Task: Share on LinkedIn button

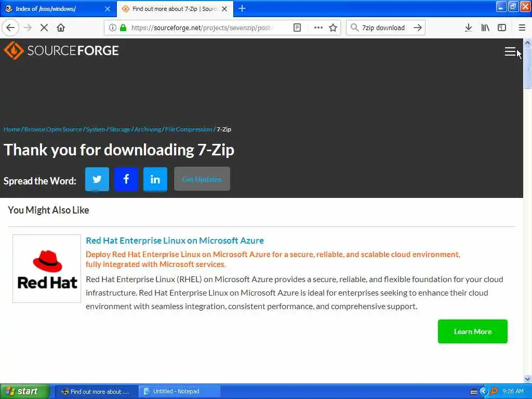Action: tap(155, 179)
